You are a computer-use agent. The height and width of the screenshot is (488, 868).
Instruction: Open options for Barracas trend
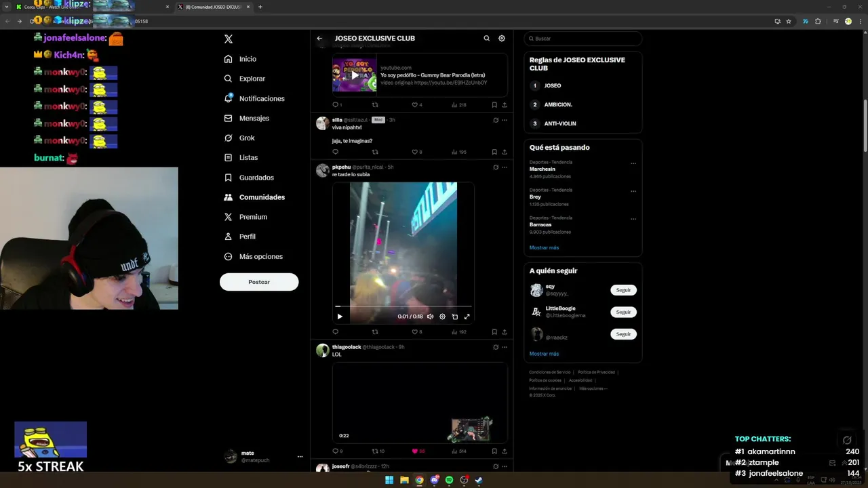pos(633,219)
